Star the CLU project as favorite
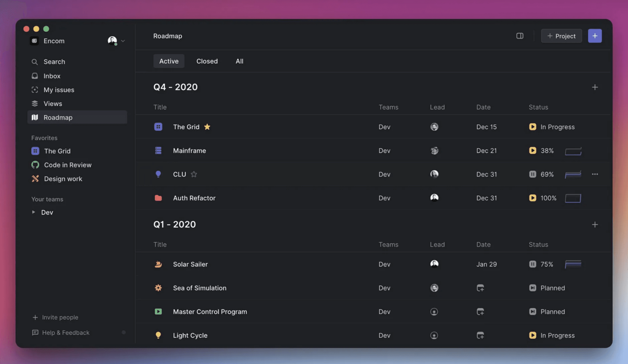The height and width of the screenshot is (364, 628). click(194, 174)
